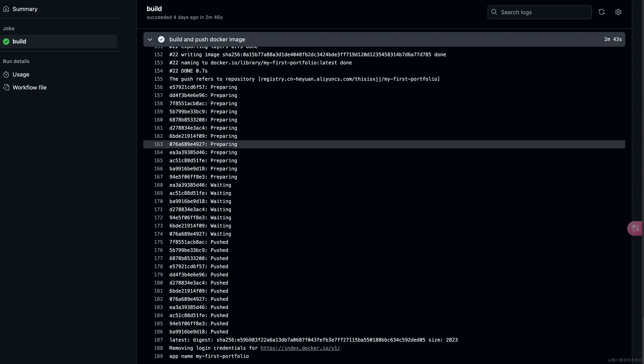This screenshot has width=644, height=364.
Task: Open the Workflow file page
Action: (30, 88)
